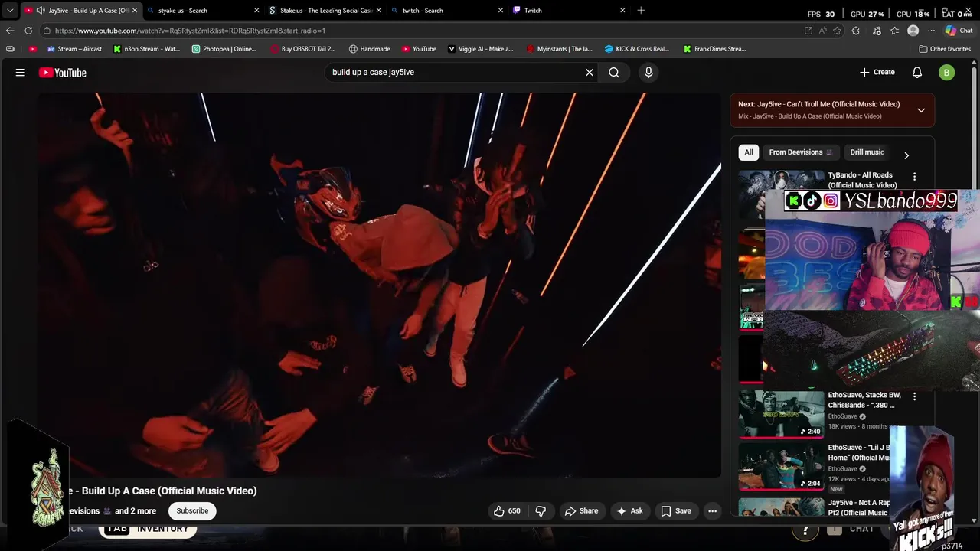
Task: Open EthoSuave .380 video thumbnail
Action: click(781, 414)
